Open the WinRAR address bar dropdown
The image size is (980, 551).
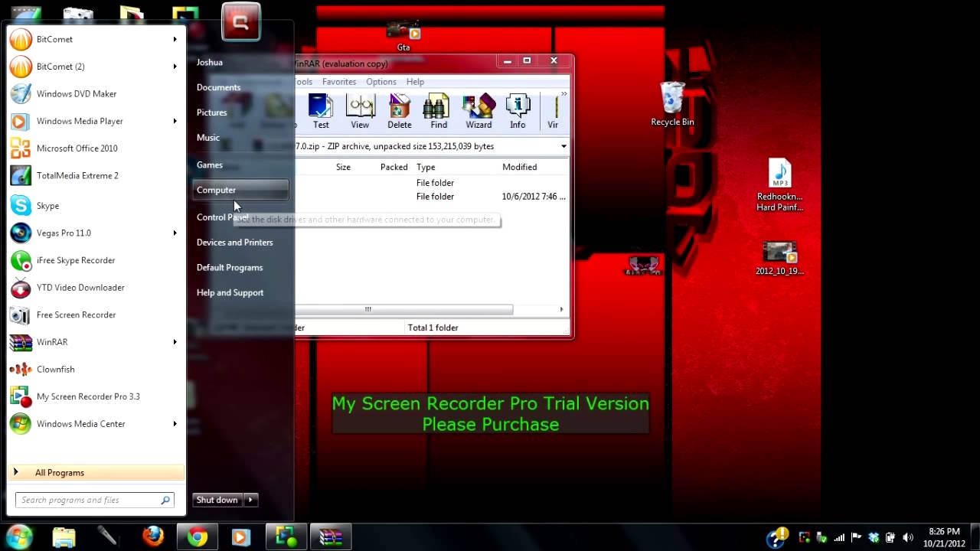tap(563, 146)
